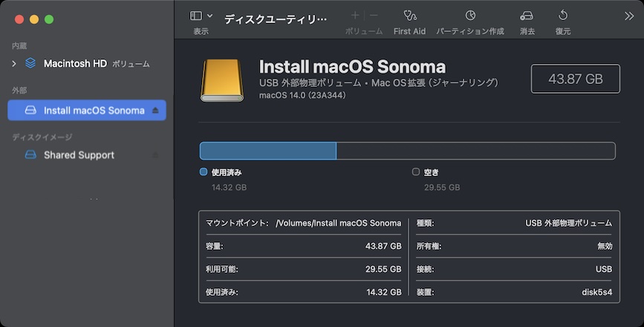Click the 43.87 GB capacity box

tap(575, 79)
